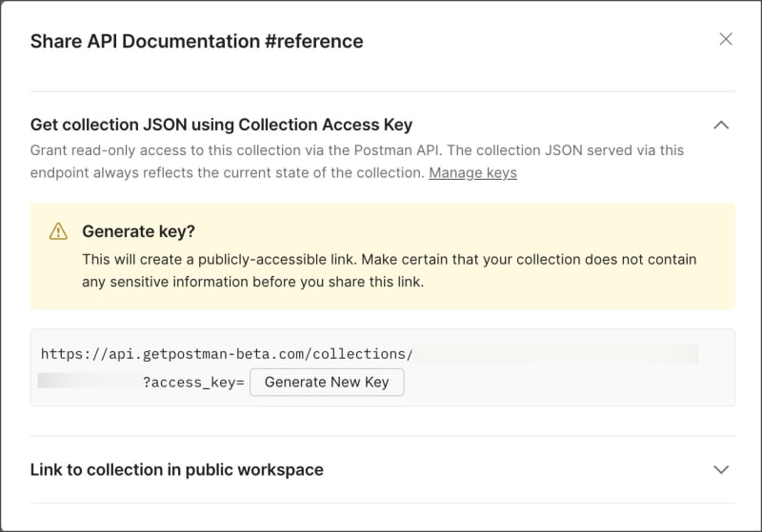Click the Get collection JSON using Collection Access Key heading
This screenshot has width=762, height=532.
(x=221, y=125)
